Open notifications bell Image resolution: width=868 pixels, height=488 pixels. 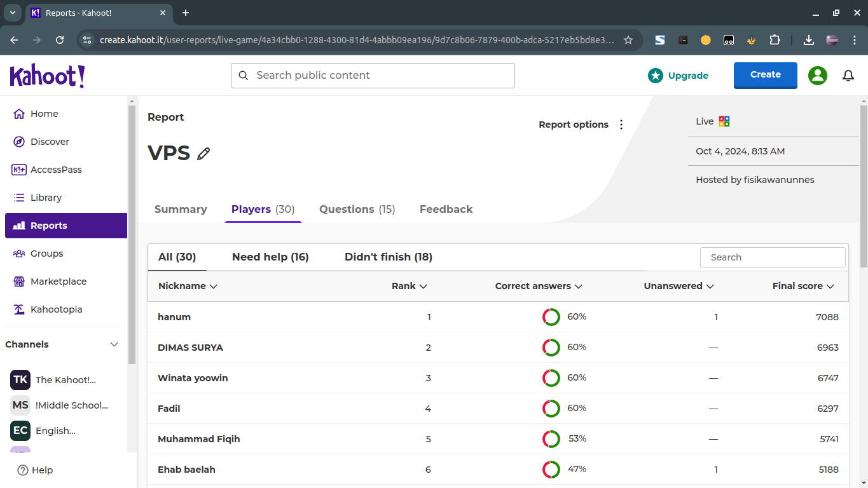[848, 76]
